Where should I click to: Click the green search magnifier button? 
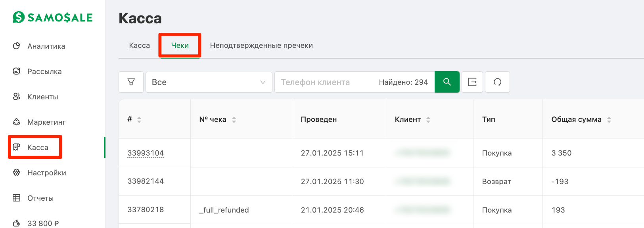[x=447, y=82]
